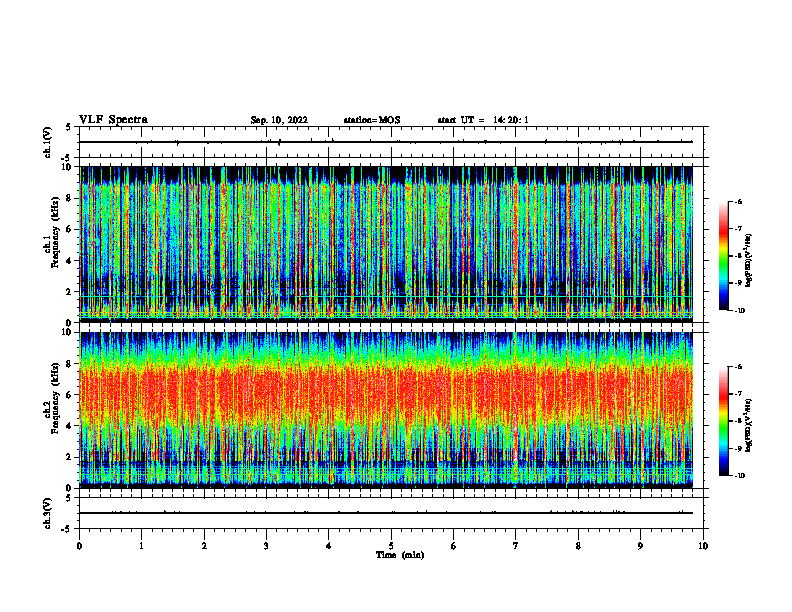Viewport: 792px width, 612px height.
Task: Click time axis tick label "9"
Action: click(640, 546)
